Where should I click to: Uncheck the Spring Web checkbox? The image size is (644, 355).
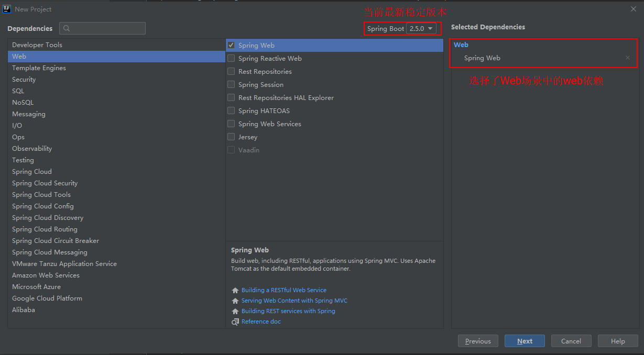click(x=231, y=46)
